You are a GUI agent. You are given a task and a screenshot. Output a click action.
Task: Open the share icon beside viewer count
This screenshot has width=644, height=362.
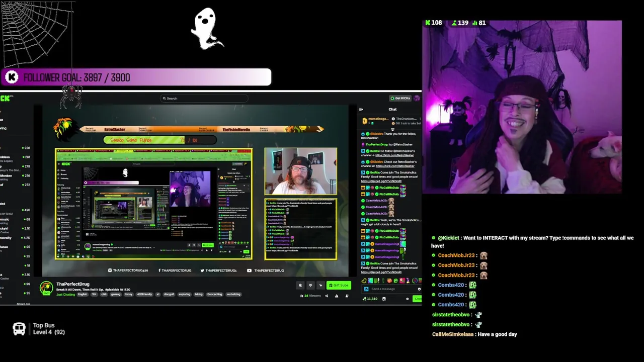[327, 296]
